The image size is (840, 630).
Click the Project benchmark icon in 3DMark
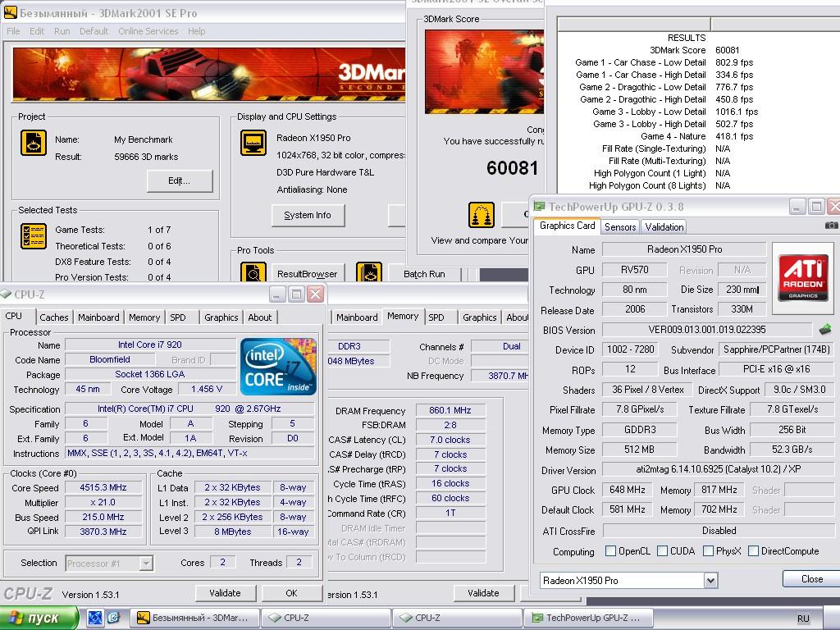tap(33, 143)
